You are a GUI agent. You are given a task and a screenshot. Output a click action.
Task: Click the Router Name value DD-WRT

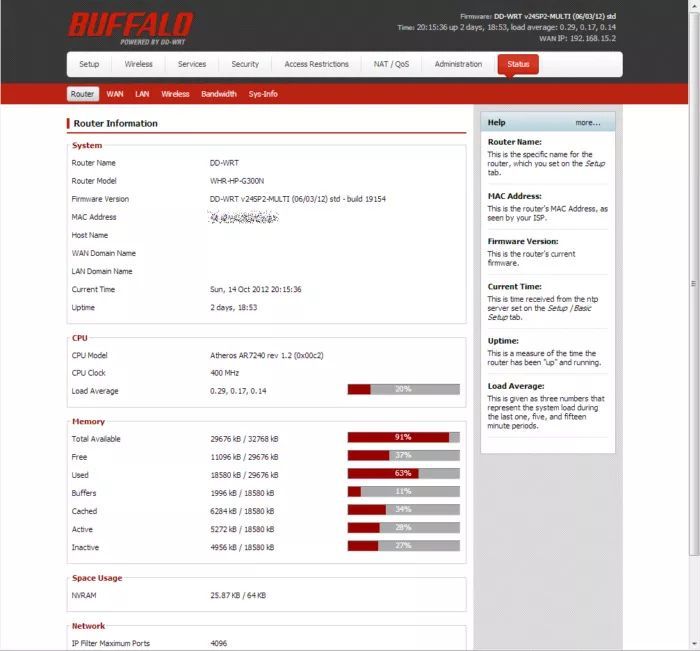(x=224, y=163)
